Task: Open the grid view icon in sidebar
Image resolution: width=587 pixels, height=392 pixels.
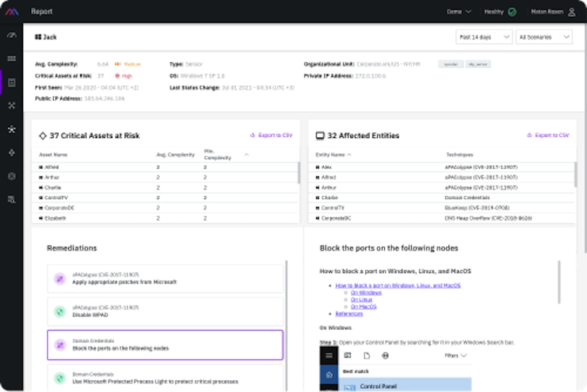Action: click(x=12, y=59)
